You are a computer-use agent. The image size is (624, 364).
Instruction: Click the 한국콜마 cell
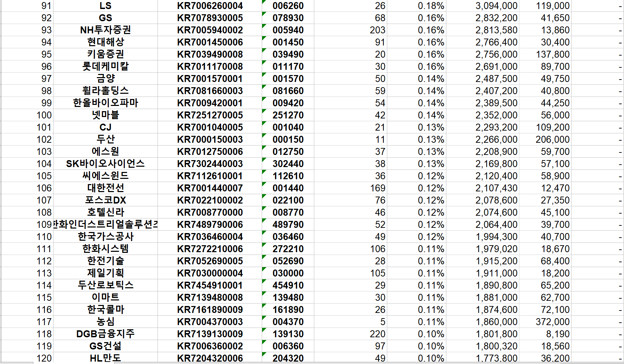105,310
